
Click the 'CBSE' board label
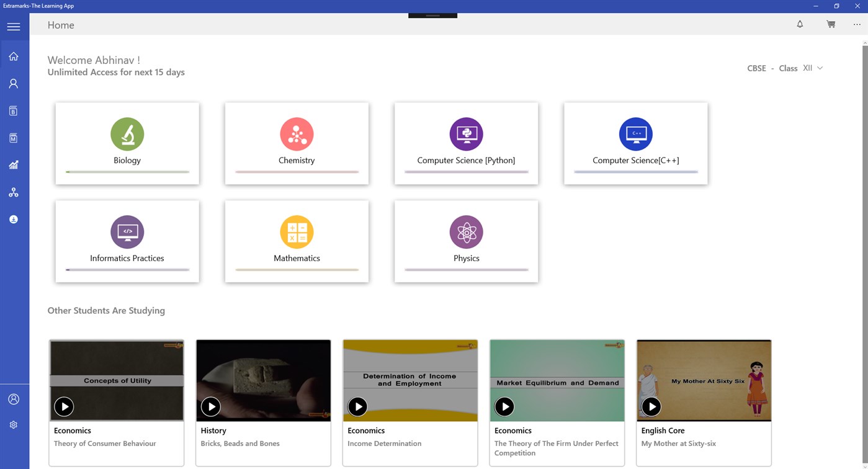coord(756,68)
